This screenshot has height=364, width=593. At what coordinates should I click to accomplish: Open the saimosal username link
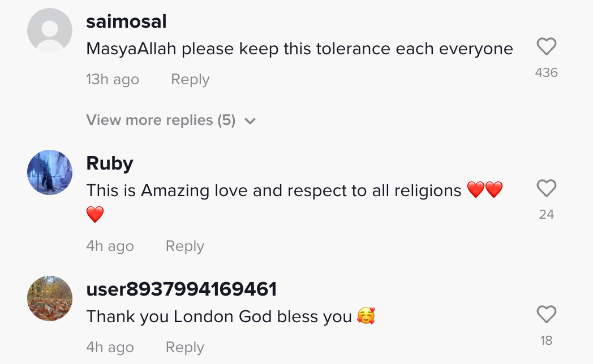[126, 21]
